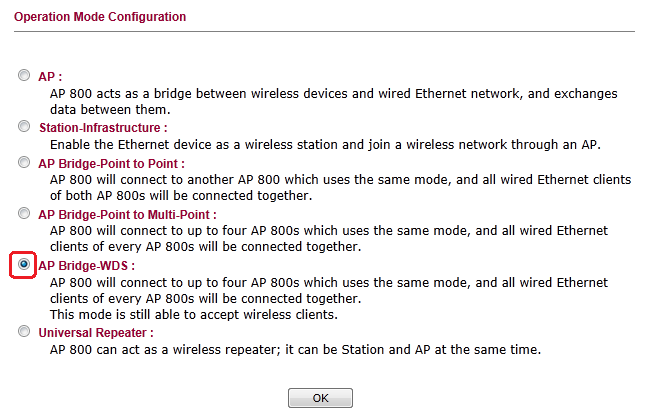Select the AP operation mode radio button
The width and height of the screenshot is (654, 414).
pyautogui.click(x=24, y=76)
